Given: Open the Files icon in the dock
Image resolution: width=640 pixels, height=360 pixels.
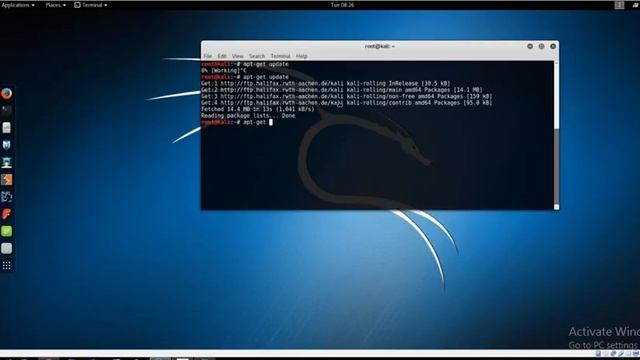Looking at the screenshot, I should coord(6,128).
